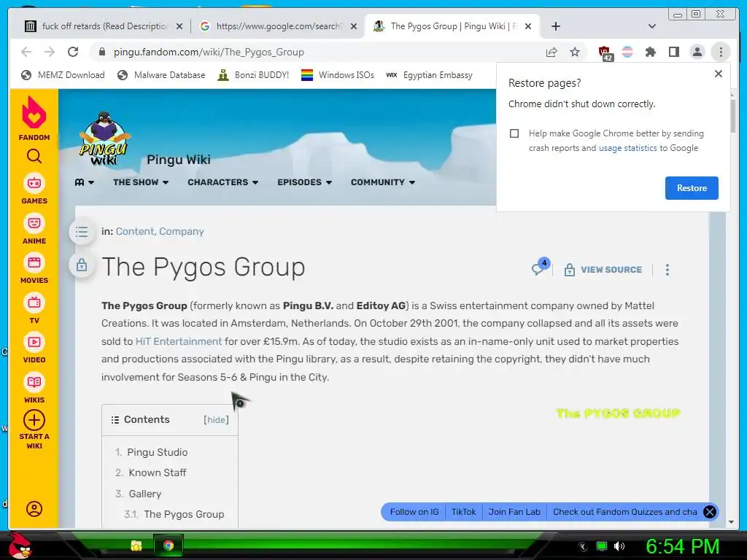
Task: Go back with the browser back arrow
Action: tap(26, 52)
